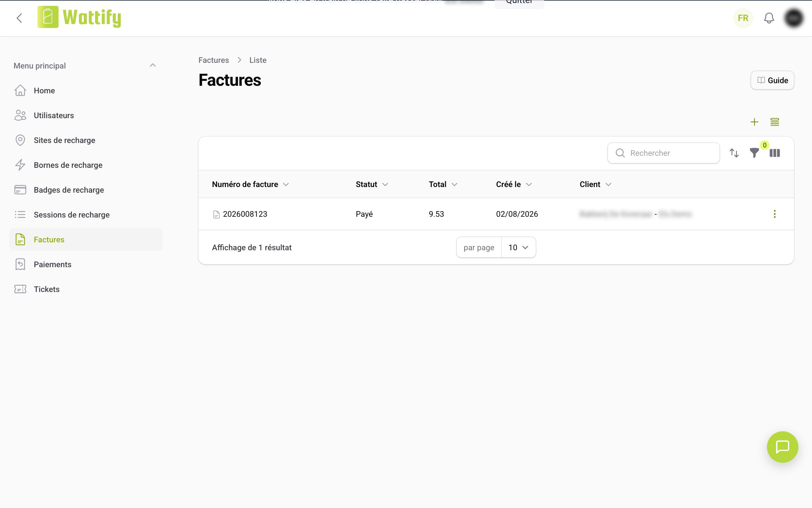The width and height of the screenshot is (812, 508).
Task: Collapse the Menu principal section
Action: pyautogui.click(x=153, y=65)
